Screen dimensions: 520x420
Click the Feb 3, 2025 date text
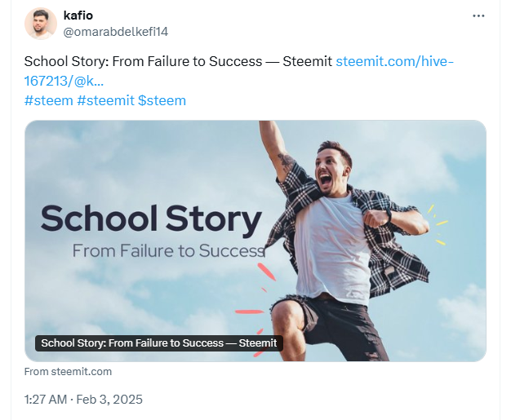pyautogui.click(x=113, y=400)
